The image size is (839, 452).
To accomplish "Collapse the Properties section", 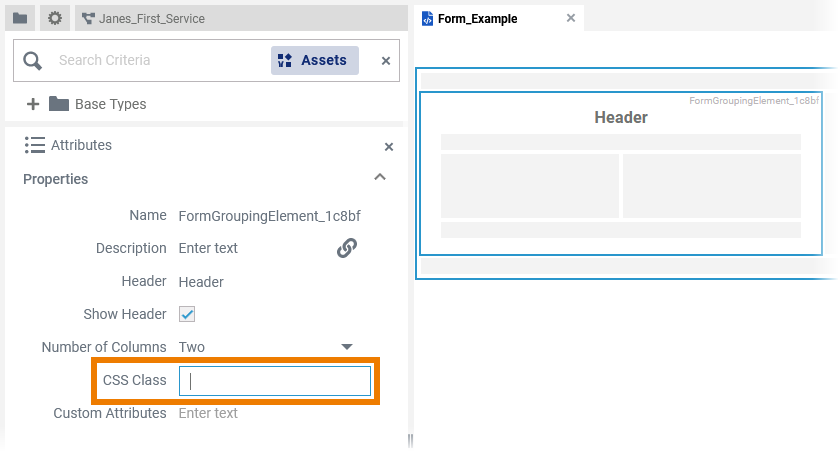I will 379,178.
